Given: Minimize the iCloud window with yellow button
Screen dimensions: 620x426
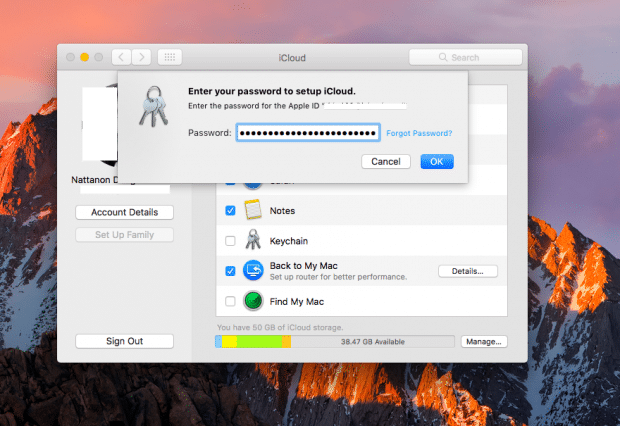Looking at the screenshot, I should coord(84,57).
